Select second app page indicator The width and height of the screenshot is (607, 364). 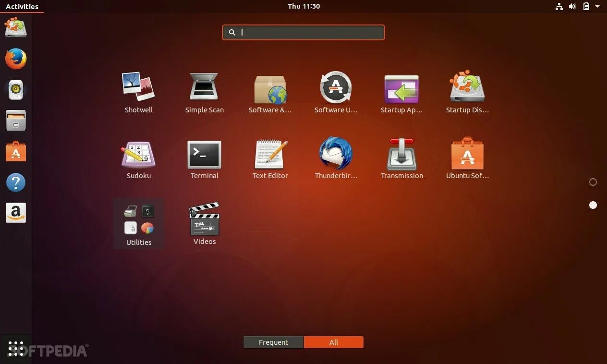pyautogui.click(x=593, y=205)
